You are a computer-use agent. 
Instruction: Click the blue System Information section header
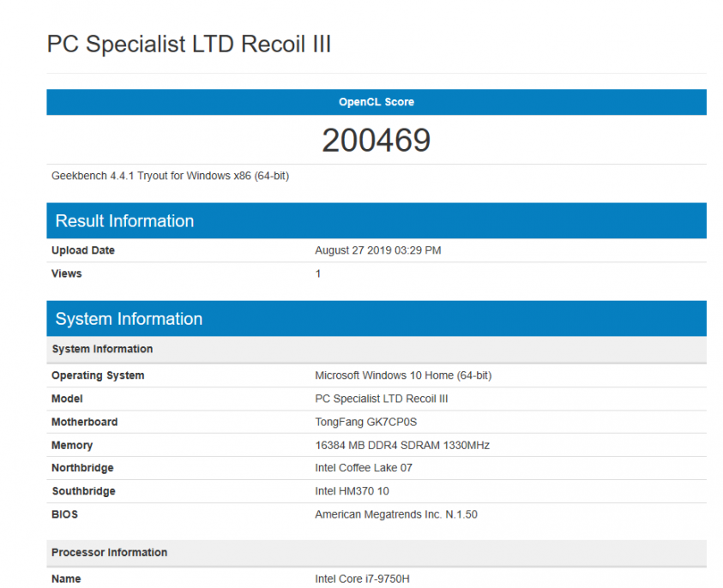click(x=129, y=319)
